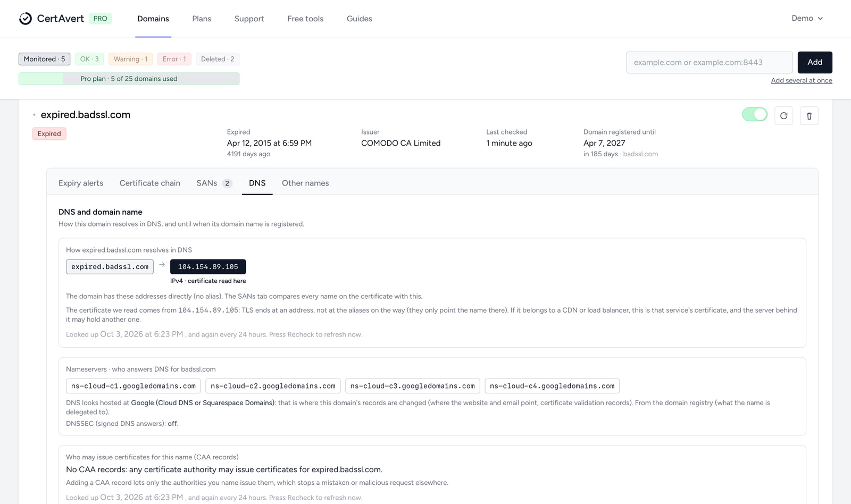Image resolution: width=851 pixels, height=504 pixels.
Task: Open the Demo account dropdown
Action: (x=807, y=19)
